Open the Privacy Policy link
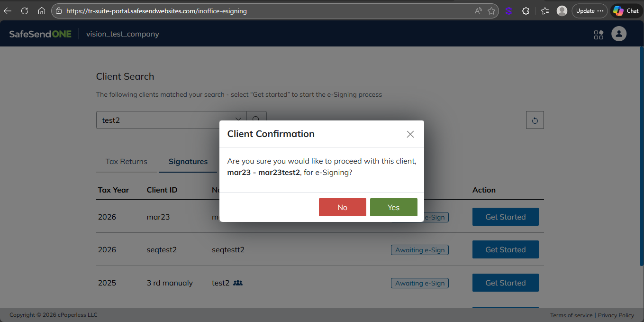This screenshot has height=322, width=644. 616,315
